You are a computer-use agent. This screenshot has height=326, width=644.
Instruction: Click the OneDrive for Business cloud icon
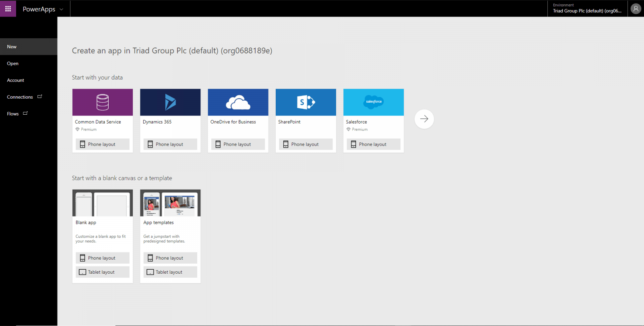pyautogui.click(x=238, y=103)
